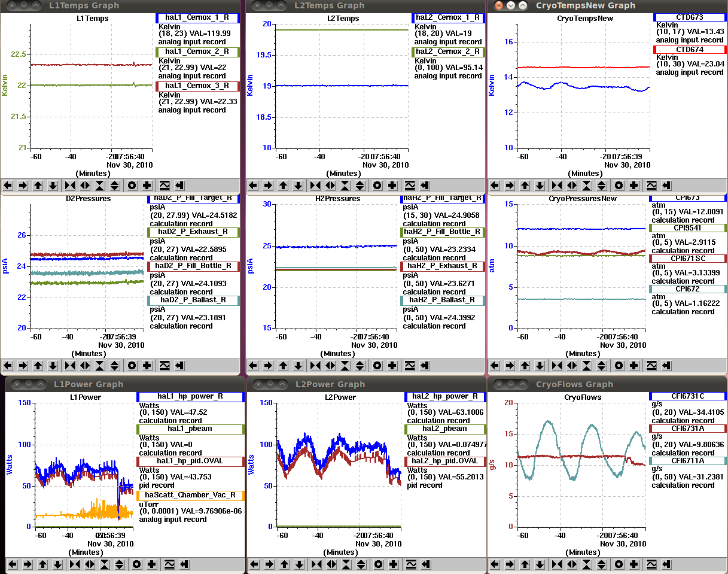Select the haScatt_Chamber_Vac_R legend entry

coord(191,496)
